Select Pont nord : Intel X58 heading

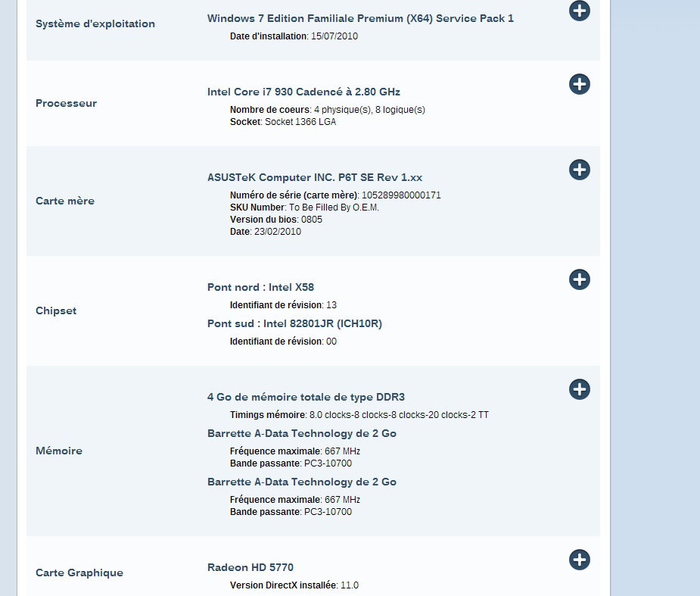(x=261, y=287)
